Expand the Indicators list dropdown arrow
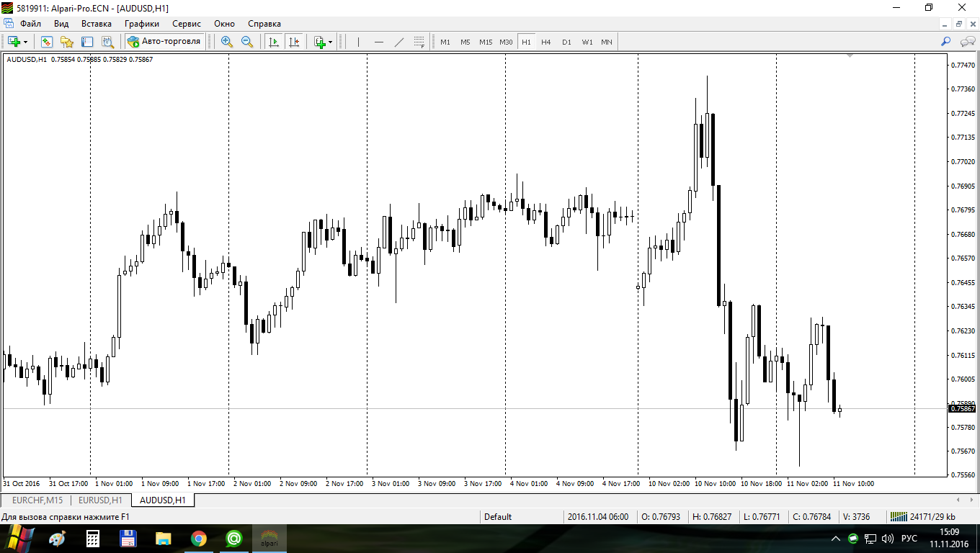980x553 pixels. (331, 42)
